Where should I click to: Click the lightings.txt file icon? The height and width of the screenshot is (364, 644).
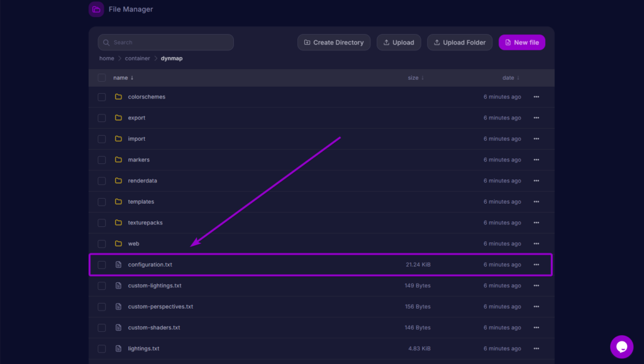click(x=118, y=349)
